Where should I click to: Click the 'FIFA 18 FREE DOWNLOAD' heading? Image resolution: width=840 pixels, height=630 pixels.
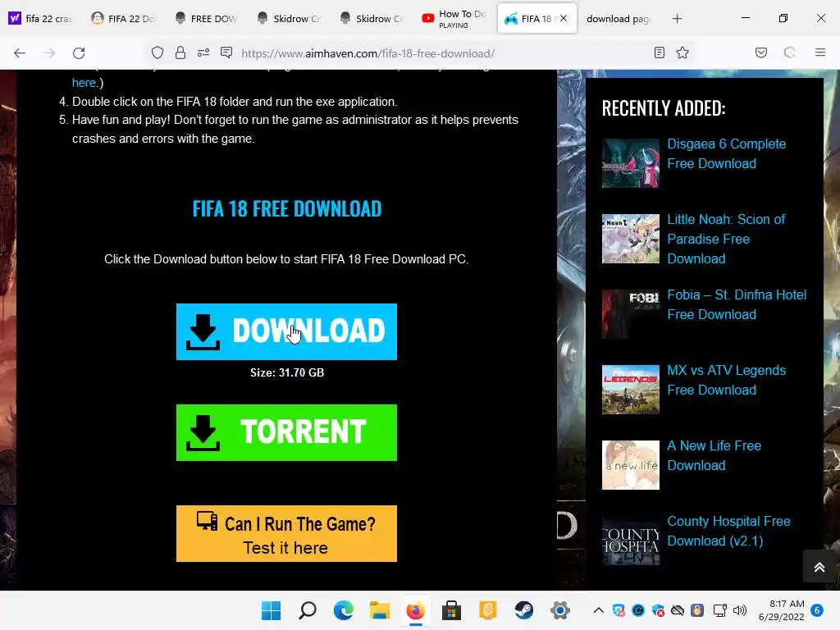pyautogui.click(x=287, y=209)
